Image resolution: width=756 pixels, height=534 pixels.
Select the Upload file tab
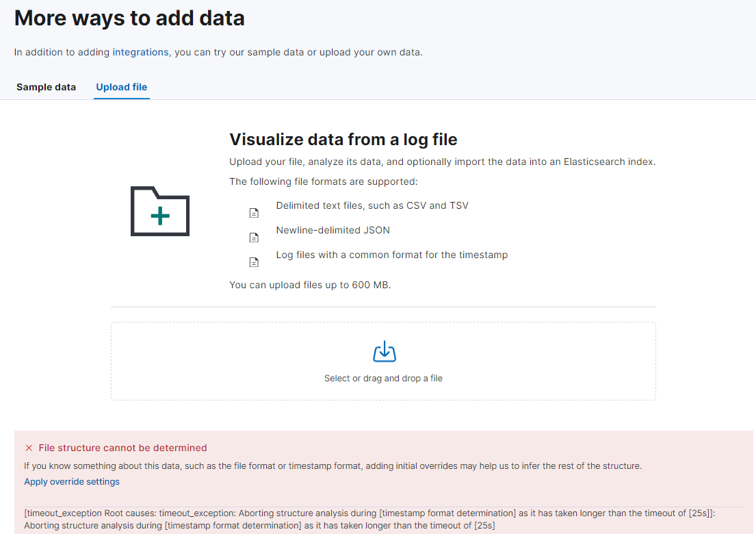click(x=121, y=87)
